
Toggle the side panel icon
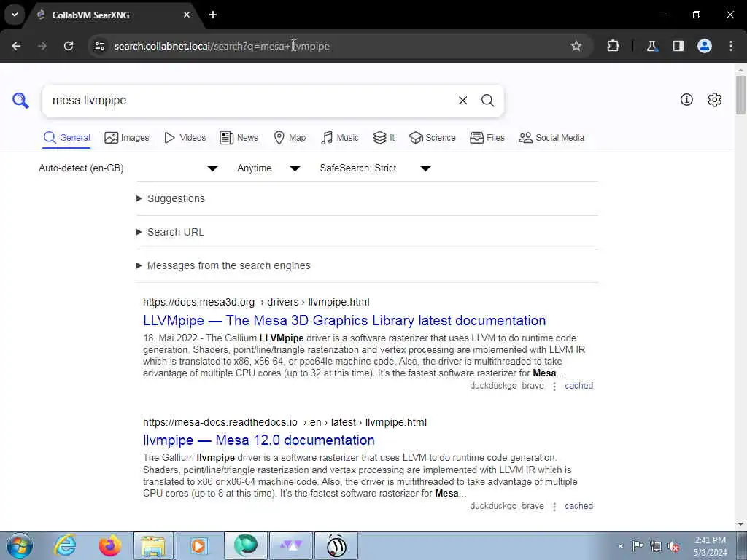(x=678, y=46)
